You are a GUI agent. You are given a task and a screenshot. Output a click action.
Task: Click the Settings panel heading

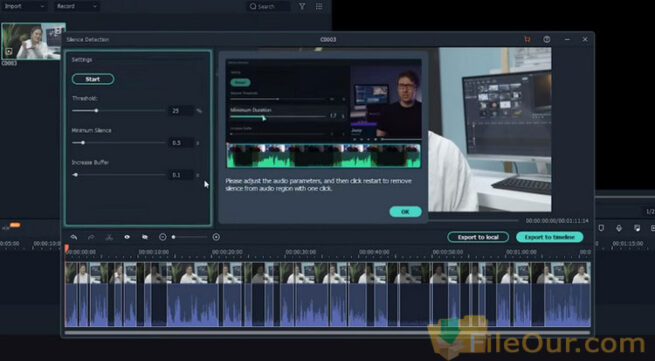click(81, 60)
